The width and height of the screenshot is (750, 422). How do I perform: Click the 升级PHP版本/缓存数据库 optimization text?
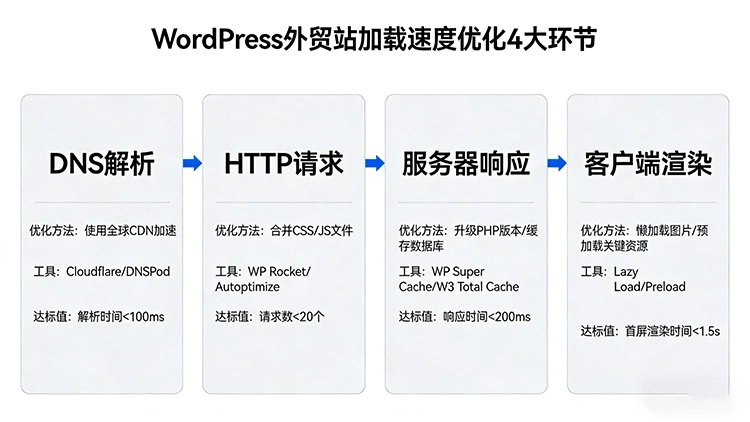coord(466,238)
